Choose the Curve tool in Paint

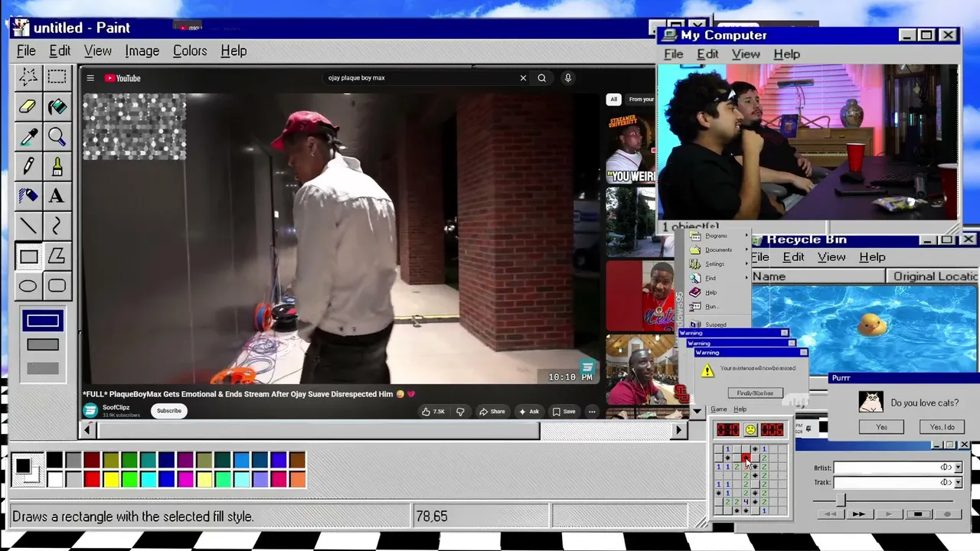point(57,226)
